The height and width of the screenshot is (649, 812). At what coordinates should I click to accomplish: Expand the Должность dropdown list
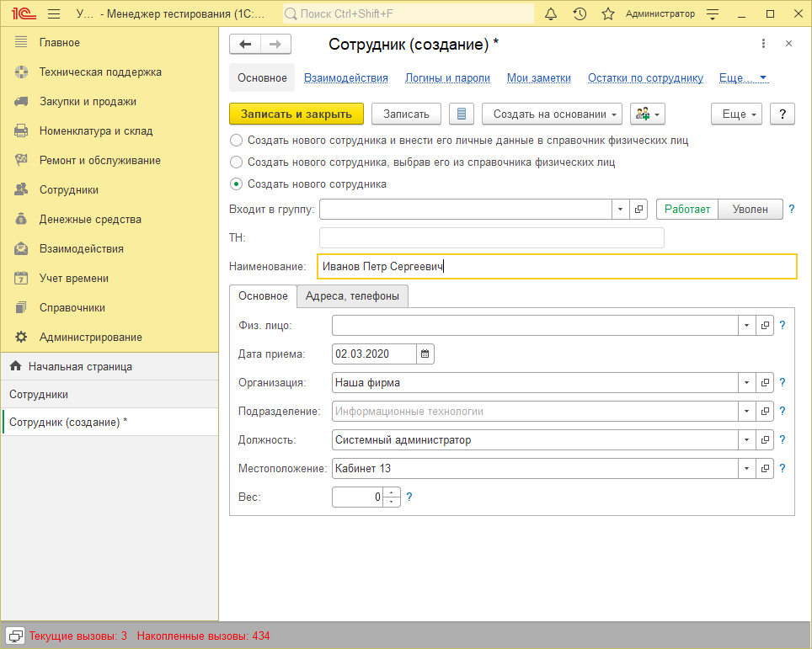[746, 440]
